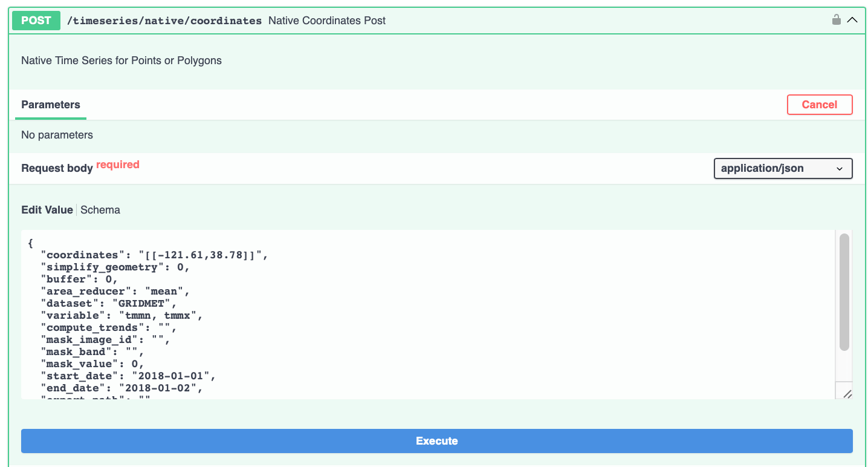868x467 pixels.
Task: Switch to the Schema view
Action: point(100,210)
